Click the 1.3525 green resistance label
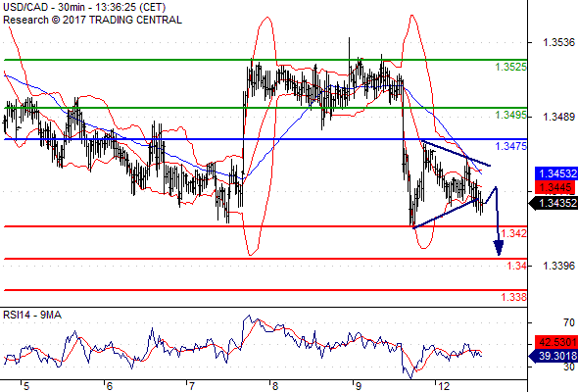578x392 pixels. tap(510, 67)
